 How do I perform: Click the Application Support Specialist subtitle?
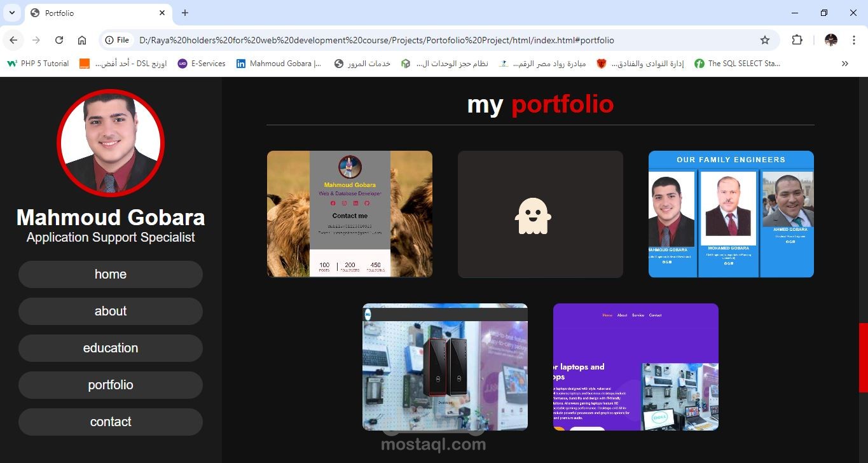point(111,237)
